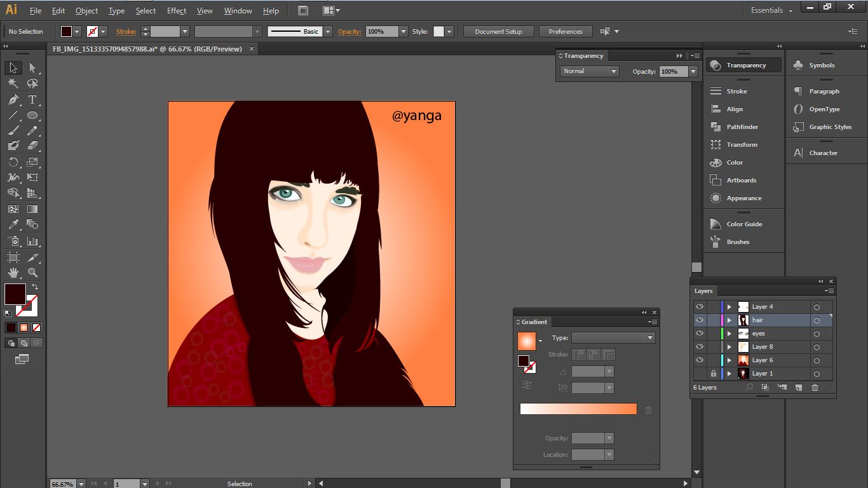
Task: Open zoom level dropdown at bottom
Action: (81, 484)
